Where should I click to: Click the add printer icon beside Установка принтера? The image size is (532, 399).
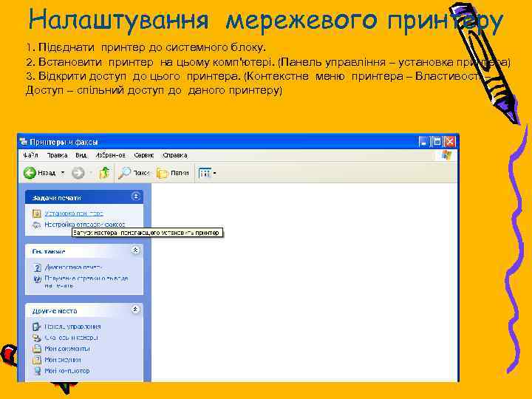click(37, 214)
